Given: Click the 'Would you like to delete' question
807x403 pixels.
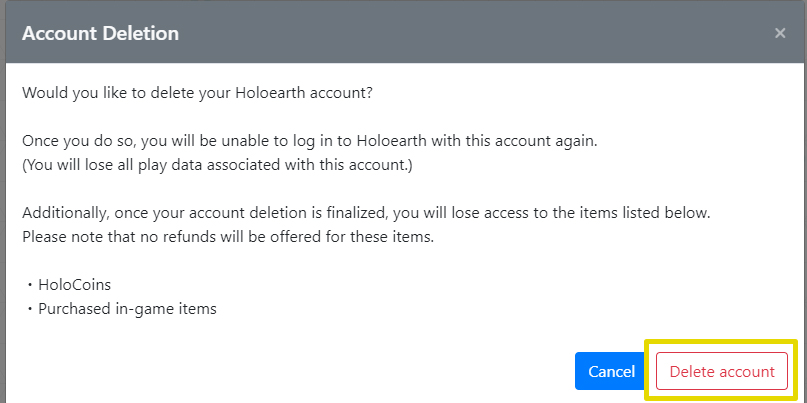Looking at the screenshot, I should [x=196, y=93].
